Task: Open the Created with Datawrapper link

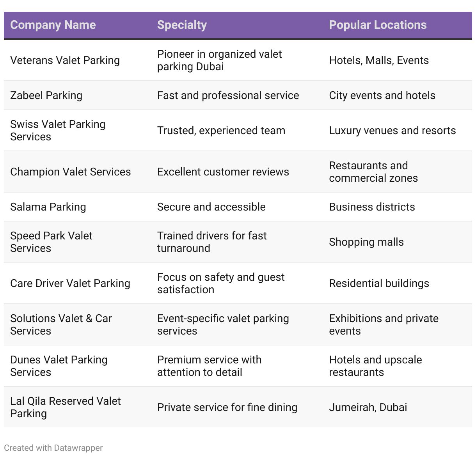Action: tap(53, 448)
